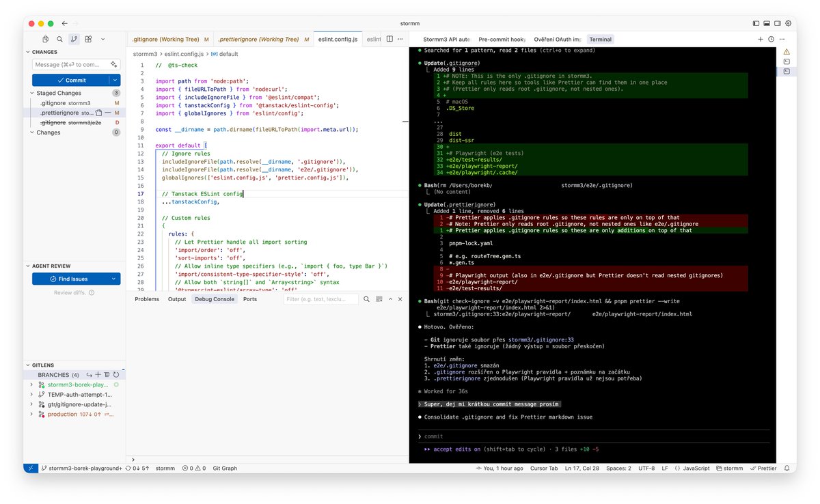Select the eslint.config.js editor tab
The height and width of the screenshot is (504, 820).
[x=338, y=40]
